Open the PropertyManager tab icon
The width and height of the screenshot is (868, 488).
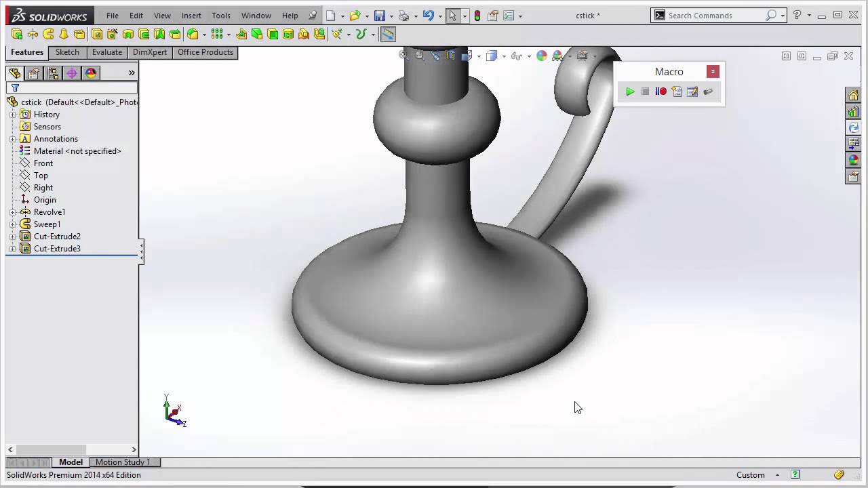[x=34, y=73]
